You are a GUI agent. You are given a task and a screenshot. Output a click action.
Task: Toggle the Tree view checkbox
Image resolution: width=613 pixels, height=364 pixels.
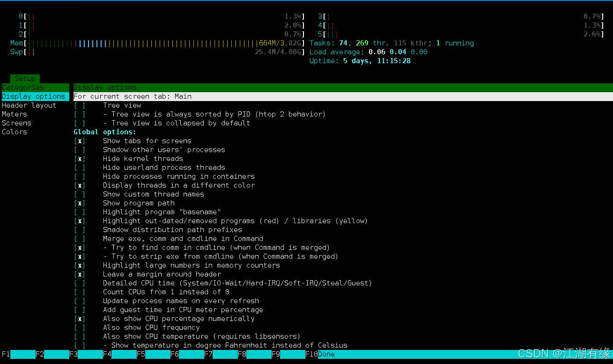tap(80, 105)
